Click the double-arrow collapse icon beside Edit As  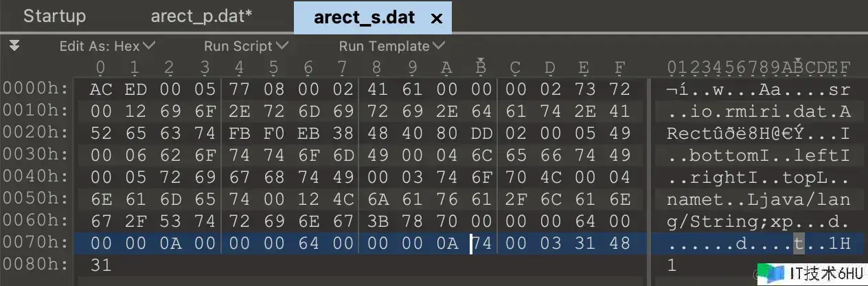click(x=14, y=46)
